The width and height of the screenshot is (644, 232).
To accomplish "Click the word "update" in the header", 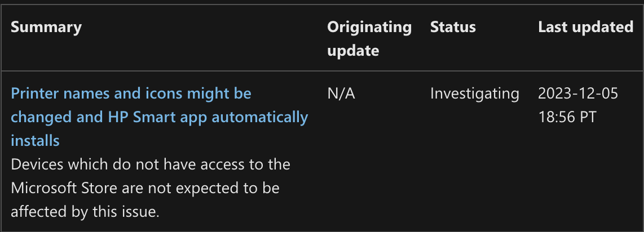I will [353, 51].
